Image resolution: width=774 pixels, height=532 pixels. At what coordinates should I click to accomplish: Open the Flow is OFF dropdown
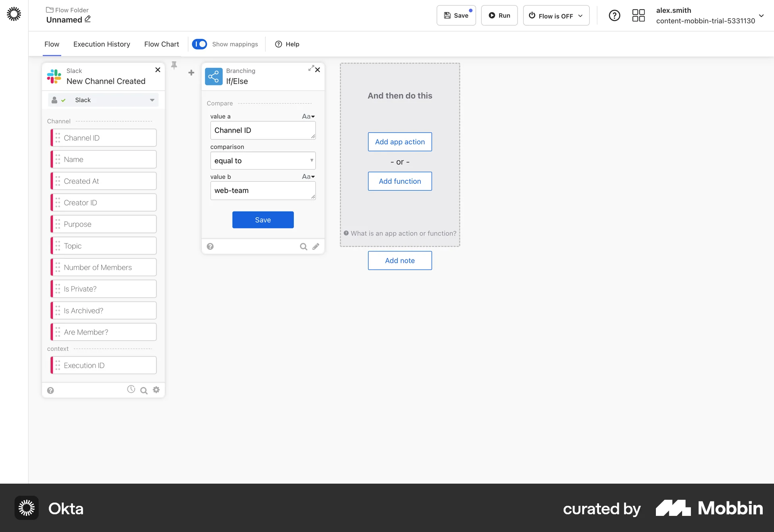click(556, 16)
